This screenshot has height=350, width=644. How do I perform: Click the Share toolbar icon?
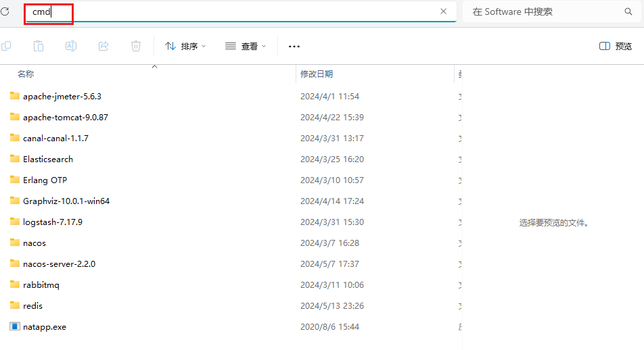click(103, 46)
